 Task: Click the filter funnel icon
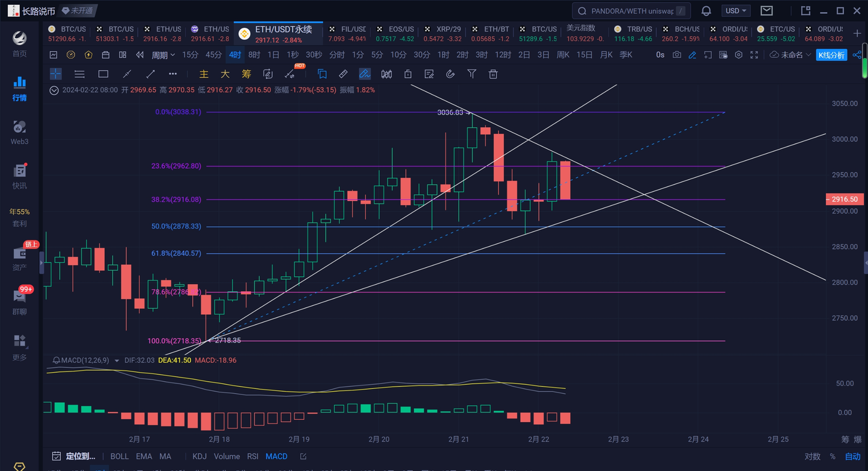coord(472,74)
